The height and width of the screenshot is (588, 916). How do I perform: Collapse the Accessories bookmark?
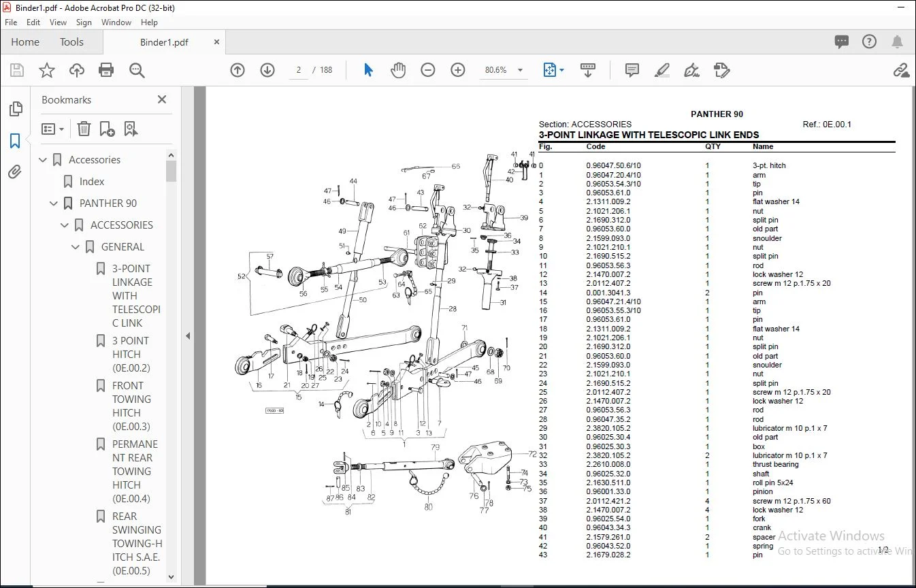pyautogui.click(x=44, y=160)
